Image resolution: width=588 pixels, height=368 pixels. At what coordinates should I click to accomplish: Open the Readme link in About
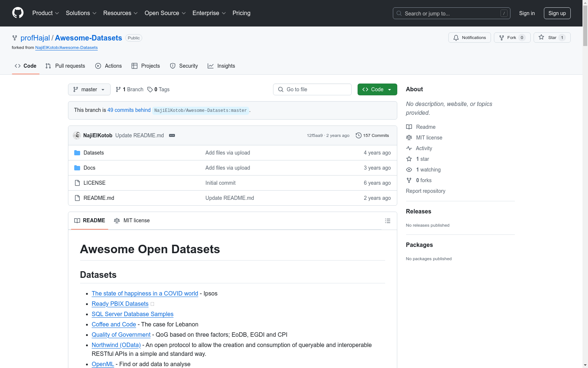pyautogui.click(x=421, y=127)
